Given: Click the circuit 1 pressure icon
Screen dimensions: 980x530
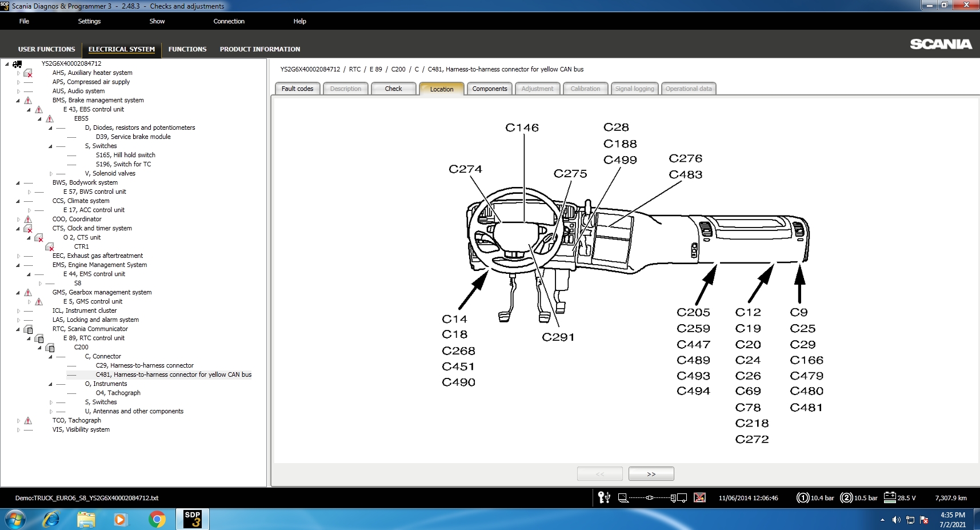Looking at the screenshot, I should 803,498.
